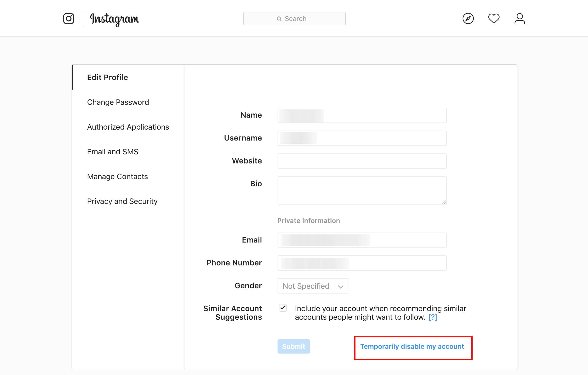Open the profile person icon
588x375 pixels.
tap(520, 19)
